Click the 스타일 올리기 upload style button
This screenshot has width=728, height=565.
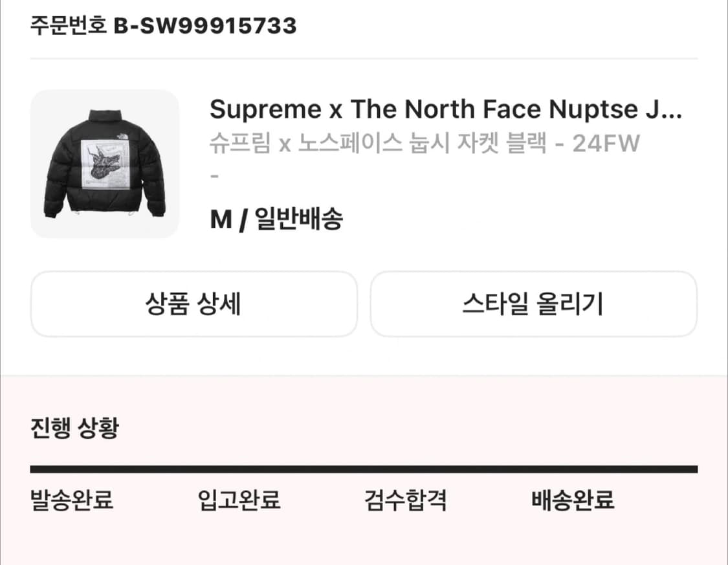pos(535,304)
